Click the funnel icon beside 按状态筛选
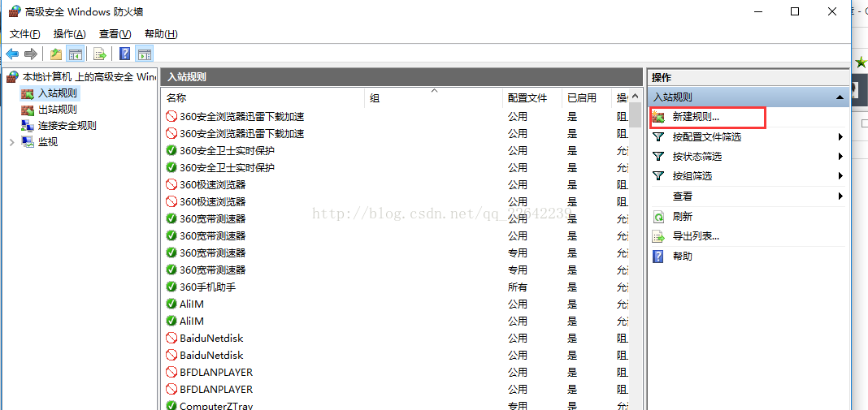The height and width of the screenshot is (410, 868). (x=658, y=157)
